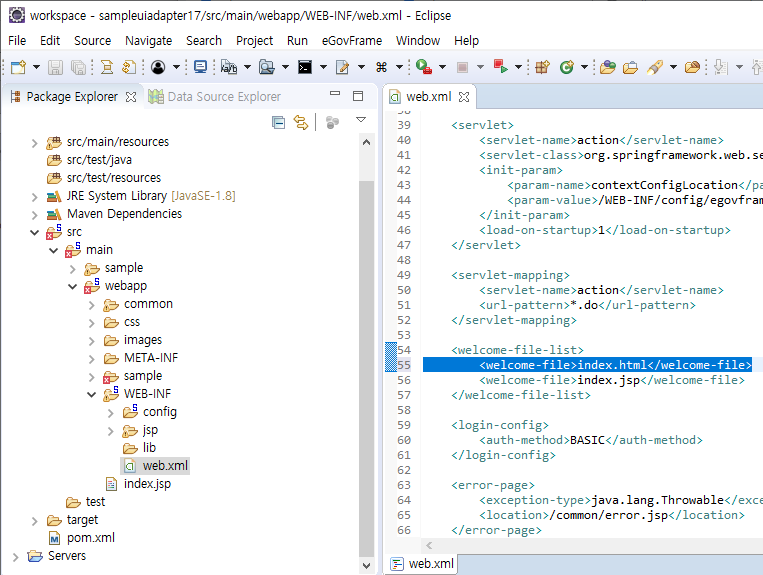Open the eGovFrame menu
The height and width of the screenshot is (575, 763).
coord(350,40)
